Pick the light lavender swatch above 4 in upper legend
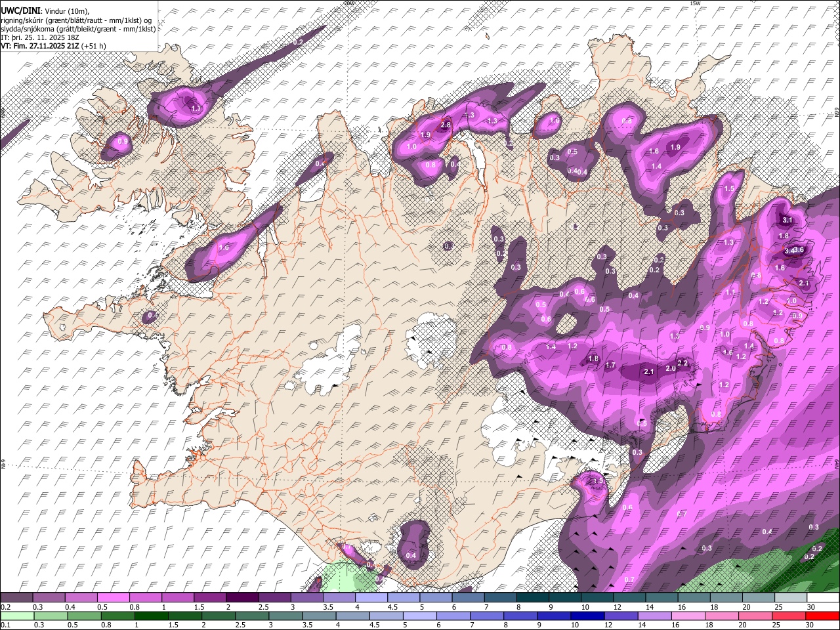The width and height of the screenshot is (840, 630). 372,598
